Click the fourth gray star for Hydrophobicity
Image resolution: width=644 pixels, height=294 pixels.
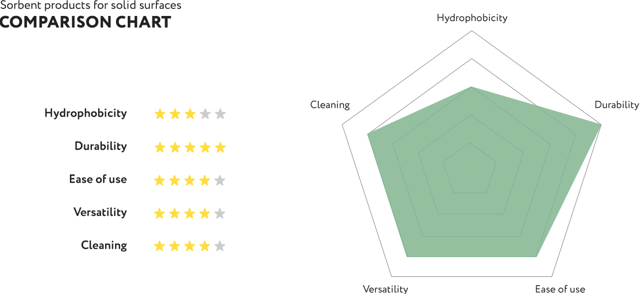[205, 114]
